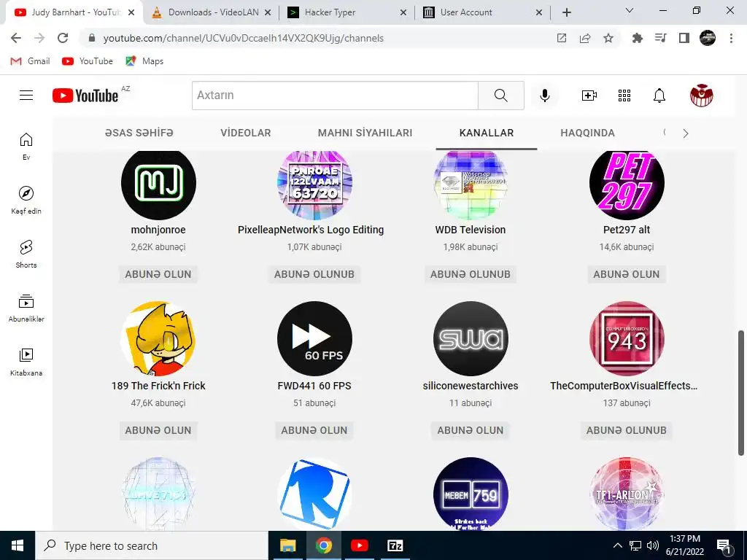Open the HAQQINDA tab
The width and height of the screenshot is (747, 560).
587,133
